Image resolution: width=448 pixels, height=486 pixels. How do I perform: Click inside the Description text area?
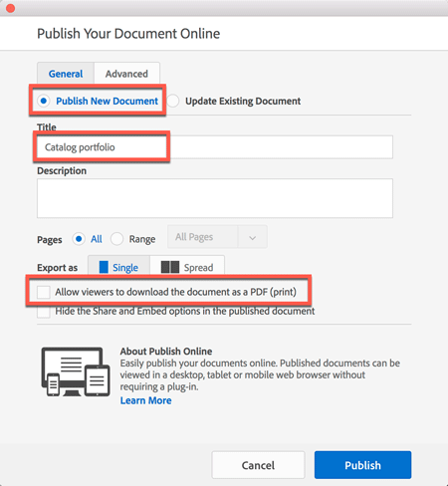coord(215,198)
